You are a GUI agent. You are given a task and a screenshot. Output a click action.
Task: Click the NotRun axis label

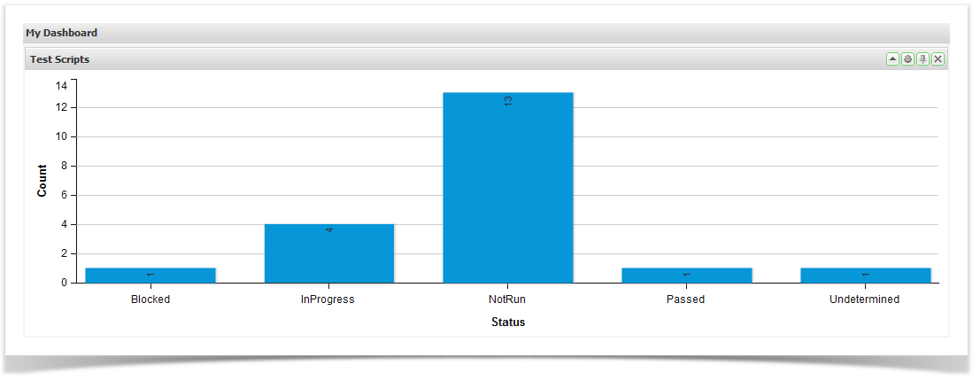[508, 299]
